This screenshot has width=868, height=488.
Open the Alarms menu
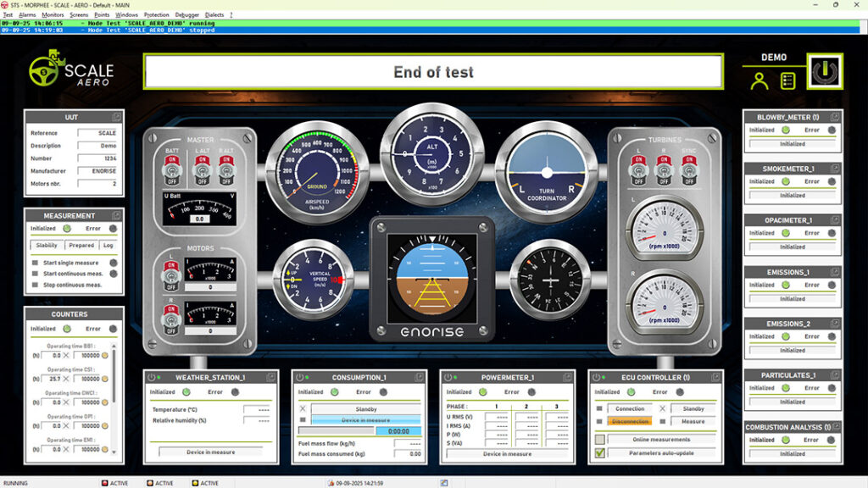point(27,15)
